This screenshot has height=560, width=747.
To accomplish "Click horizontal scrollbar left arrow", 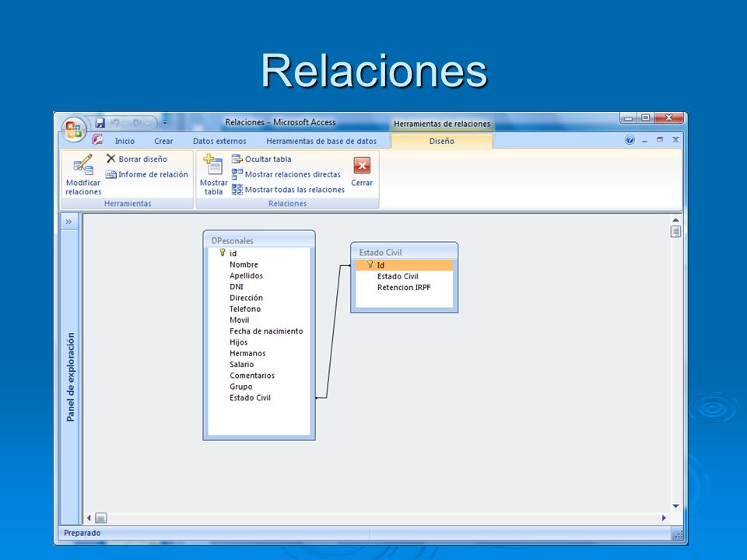I will [89, 518].
